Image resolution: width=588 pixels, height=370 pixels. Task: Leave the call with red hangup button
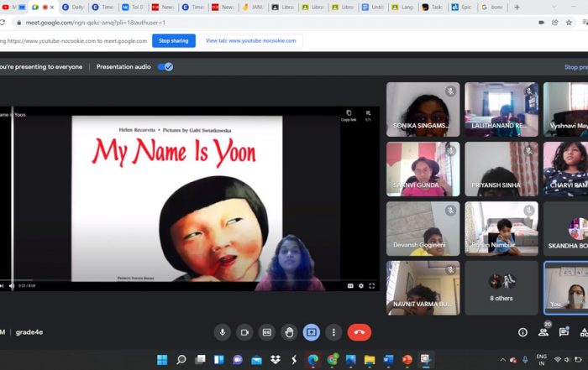(360, 332)
